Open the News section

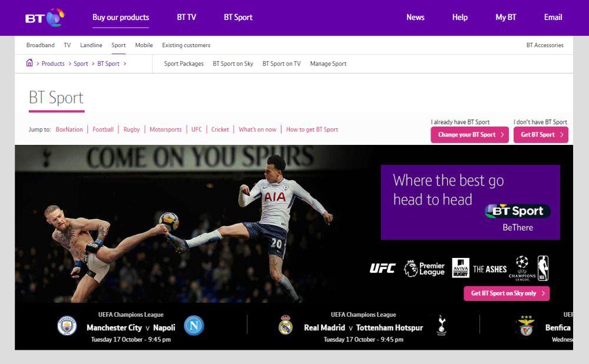[x=415, y=17]
